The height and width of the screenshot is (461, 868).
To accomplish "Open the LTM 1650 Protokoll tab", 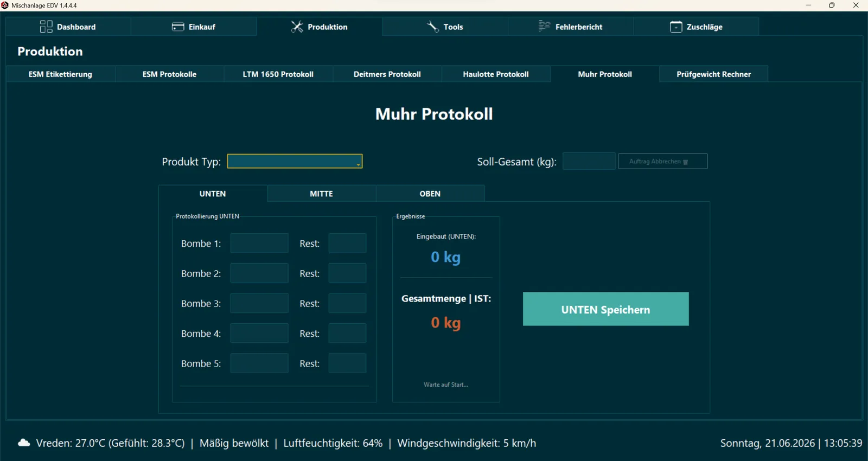I will (x=278, y=74).
